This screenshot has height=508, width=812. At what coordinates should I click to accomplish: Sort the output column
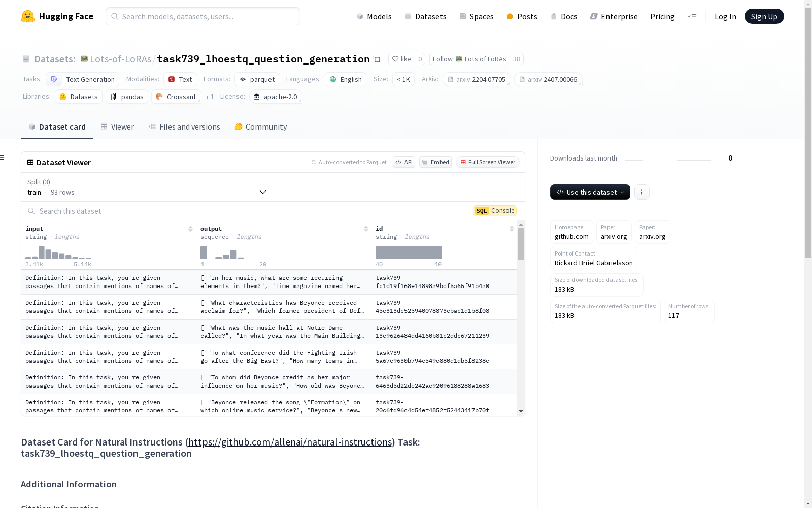(x=366, y=229)
